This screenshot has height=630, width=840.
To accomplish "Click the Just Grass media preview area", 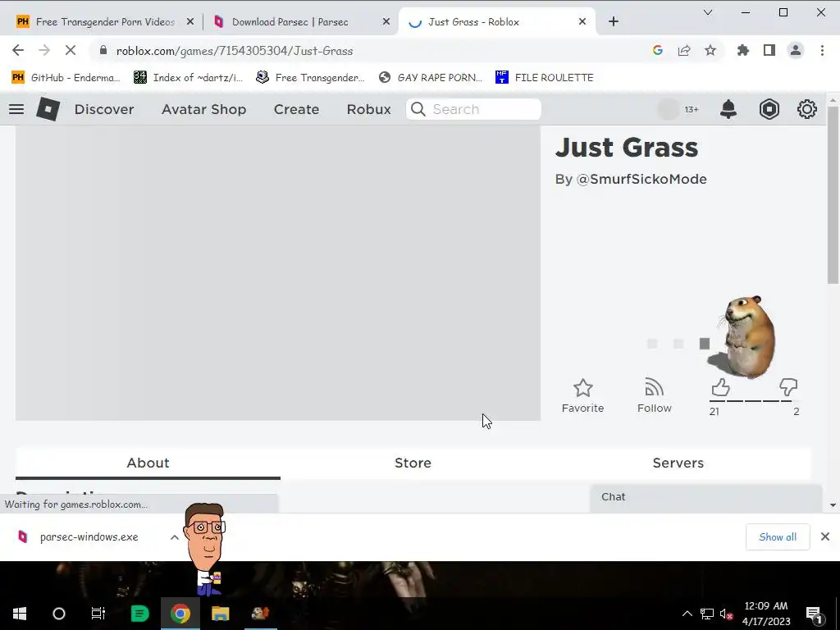I will point(278,273).
